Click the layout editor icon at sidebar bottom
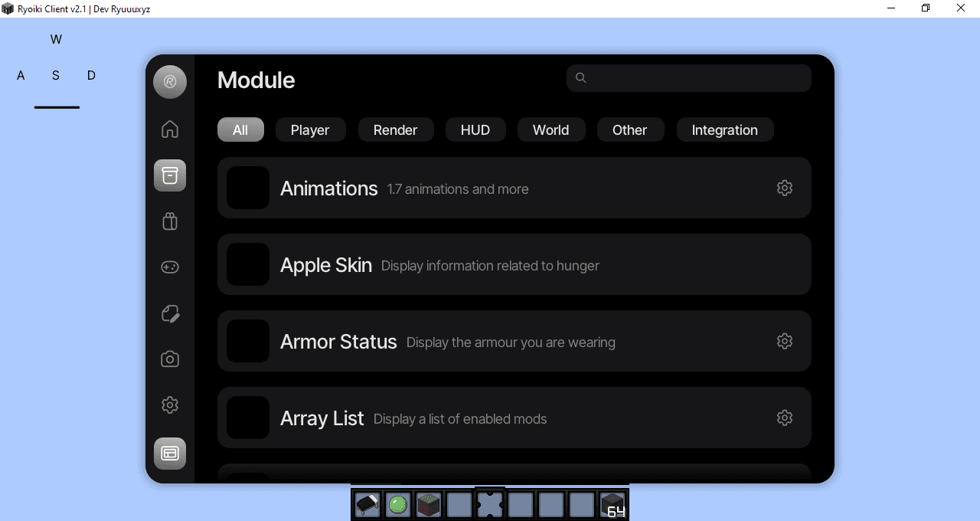The width and height of the screenshot is (980, 521). [170, 454]
